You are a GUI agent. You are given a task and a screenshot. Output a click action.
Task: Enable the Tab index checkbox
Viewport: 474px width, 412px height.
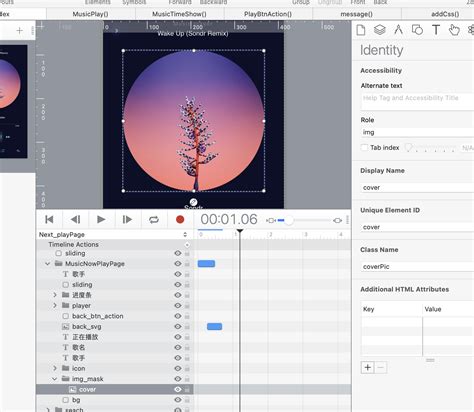point(365,147)
